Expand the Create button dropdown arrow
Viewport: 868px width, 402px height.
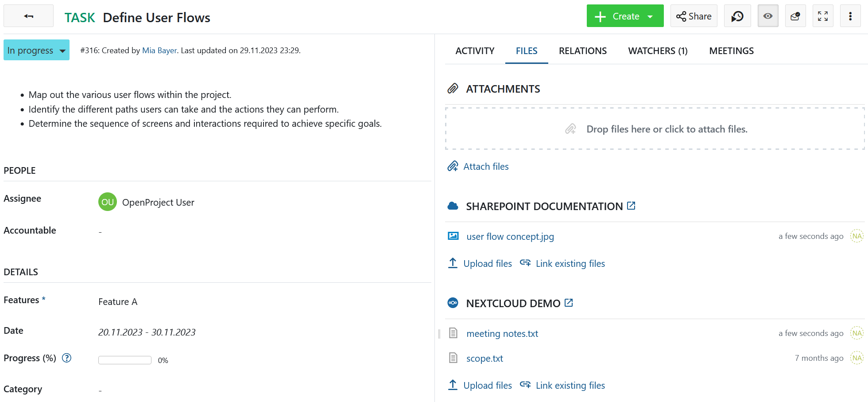click(651, 16)
